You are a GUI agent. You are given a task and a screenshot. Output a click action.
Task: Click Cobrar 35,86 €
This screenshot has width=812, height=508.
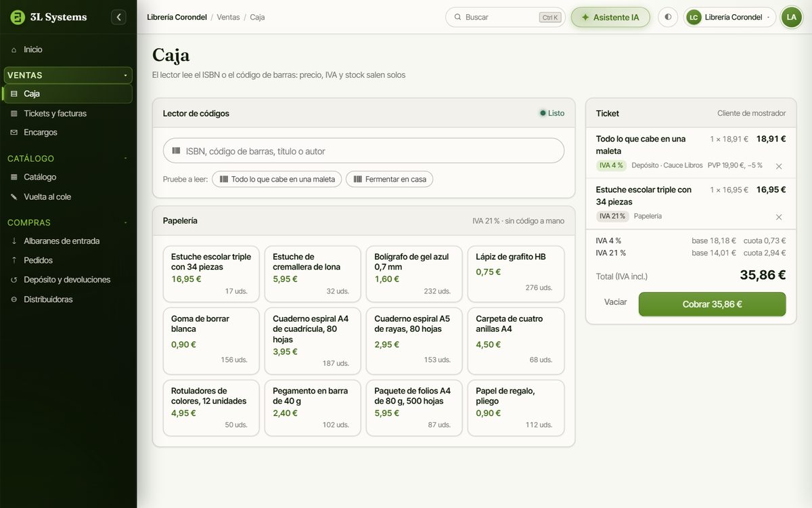[x=712, y=304]
